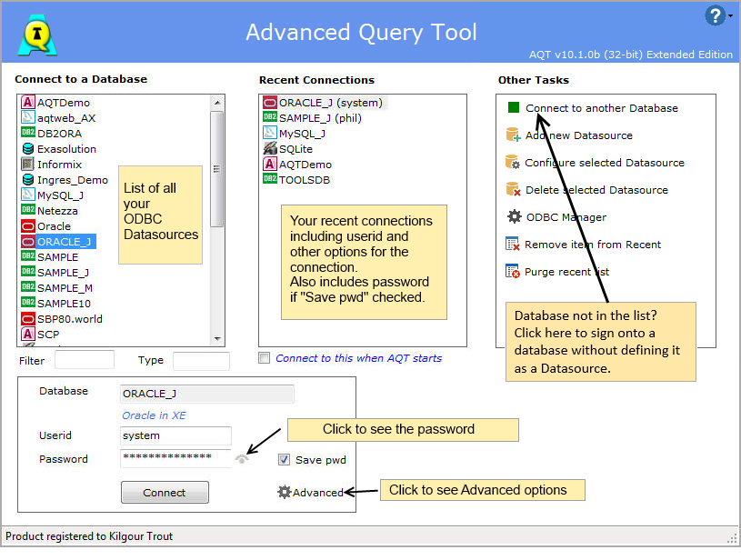Select SBP80.world datasource icon
The image size is (741, 560).
point(28,318)
